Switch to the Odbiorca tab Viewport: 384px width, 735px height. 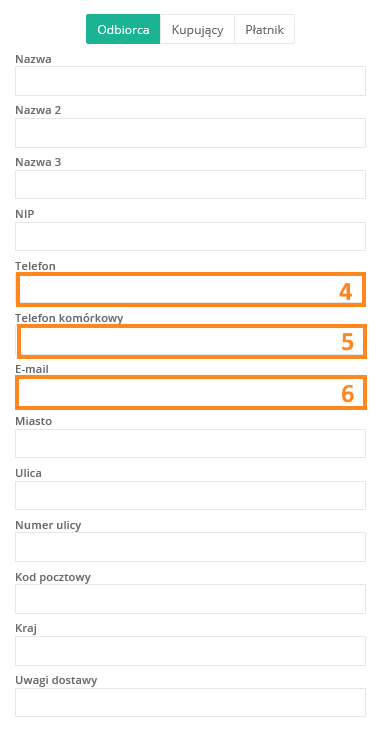click(x=123, y=29)
